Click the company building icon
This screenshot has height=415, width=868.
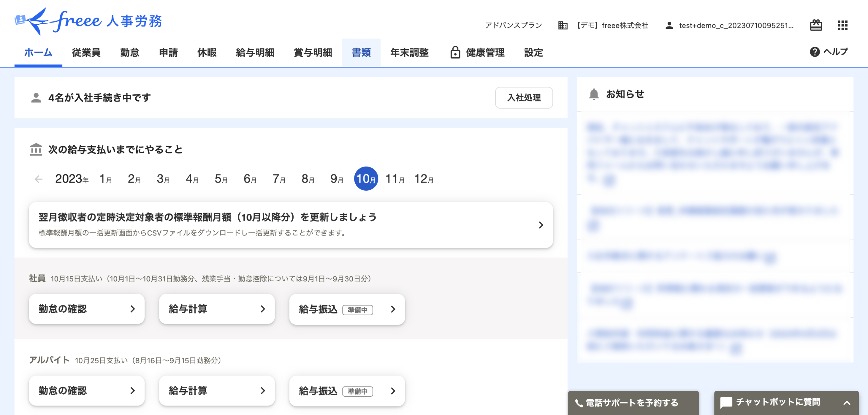point(563,25)
